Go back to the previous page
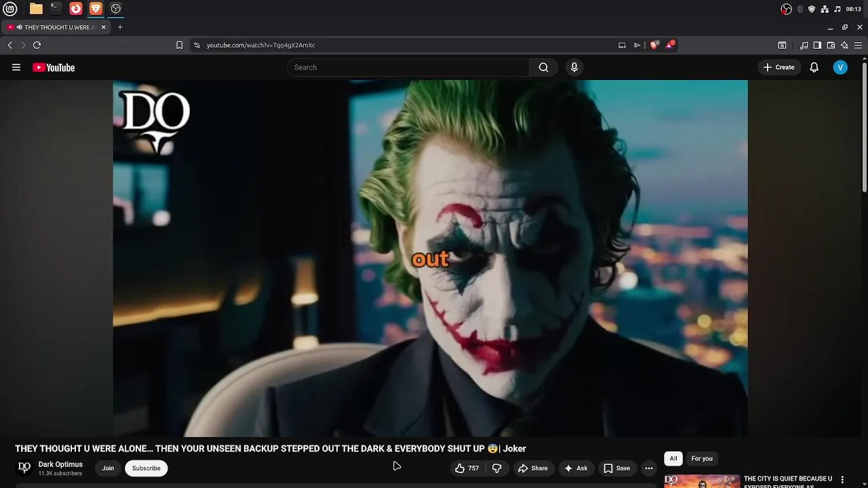The image size is (868, 488). click(x=10, y=45)
